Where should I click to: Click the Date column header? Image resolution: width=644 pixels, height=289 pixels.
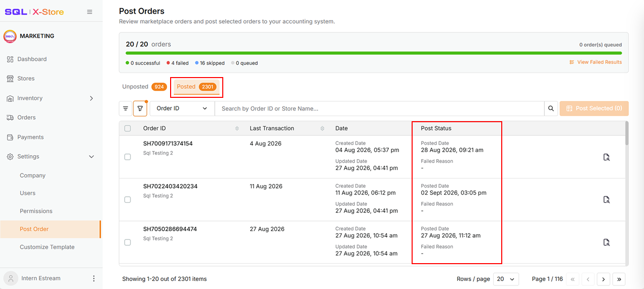[x=342, y=129]
